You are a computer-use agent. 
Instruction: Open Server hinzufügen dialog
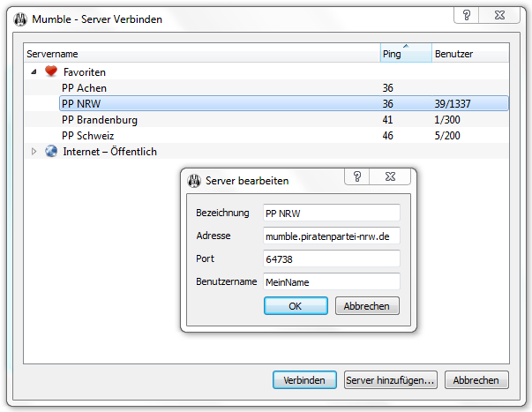[390, 380]
